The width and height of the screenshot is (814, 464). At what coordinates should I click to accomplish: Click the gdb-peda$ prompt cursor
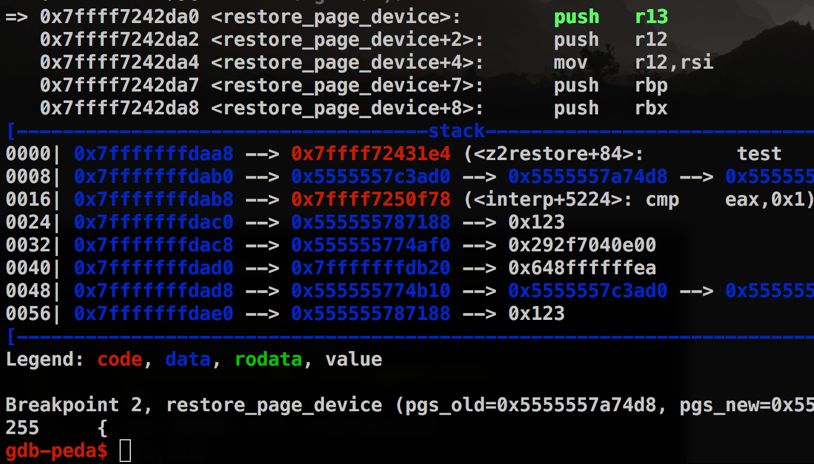pyautogui.click(x=125, y=451)
